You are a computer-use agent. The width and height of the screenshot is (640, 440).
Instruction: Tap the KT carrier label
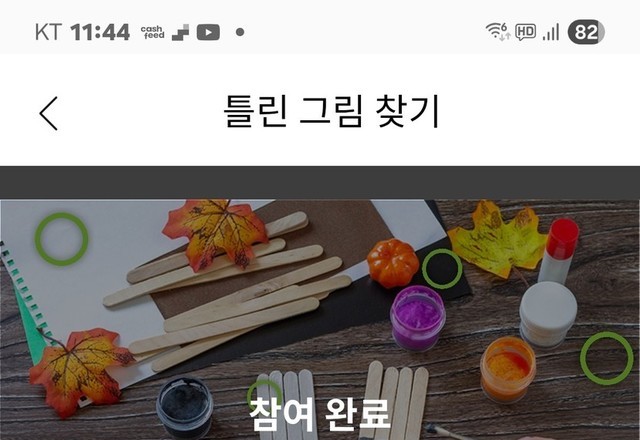[x=48, y=32]
